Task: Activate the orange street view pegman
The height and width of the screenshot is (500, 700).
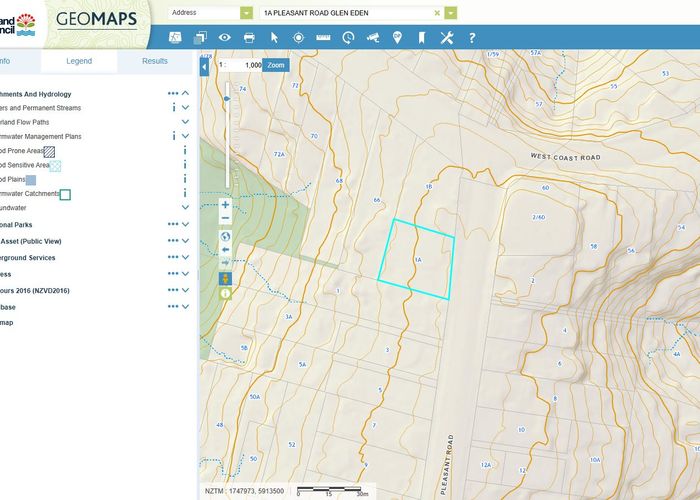Action: (225, 279)
